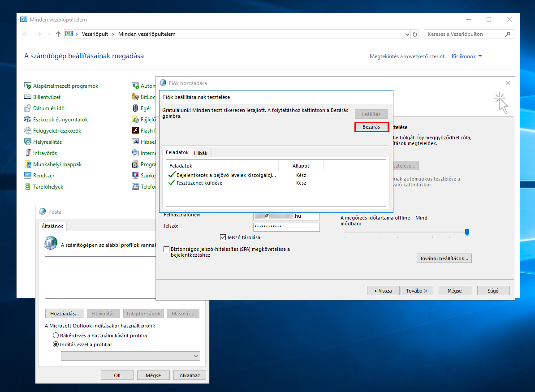Viewport: 535px width, 392px height.
Task: Toggle Jelszó tárolása checkbox
Action: coord(223,237)
